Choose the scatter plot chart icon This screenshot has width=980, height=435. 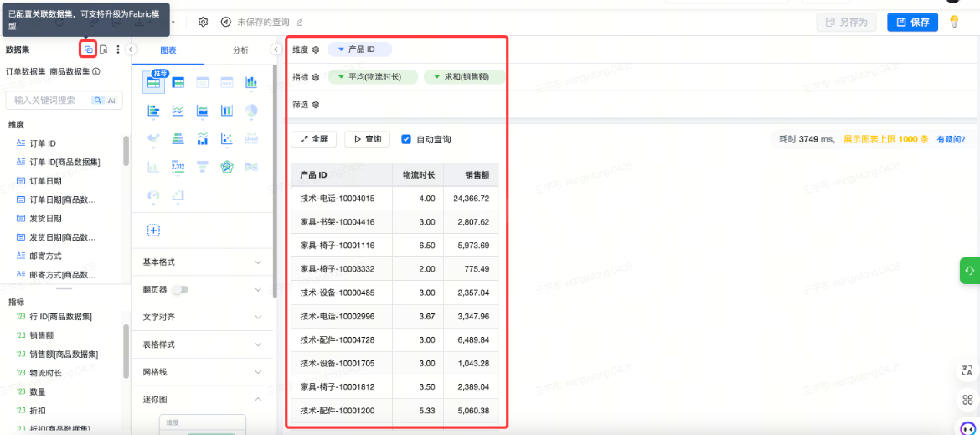tap(226, 139)
